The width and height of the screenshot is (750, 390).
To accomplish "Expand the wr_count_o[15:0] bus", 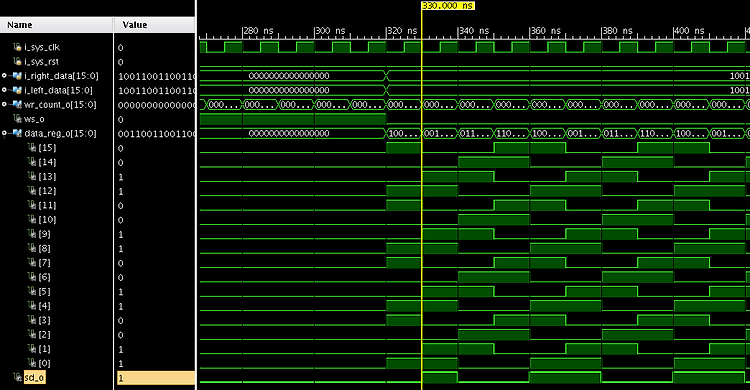I will [4, 104].
